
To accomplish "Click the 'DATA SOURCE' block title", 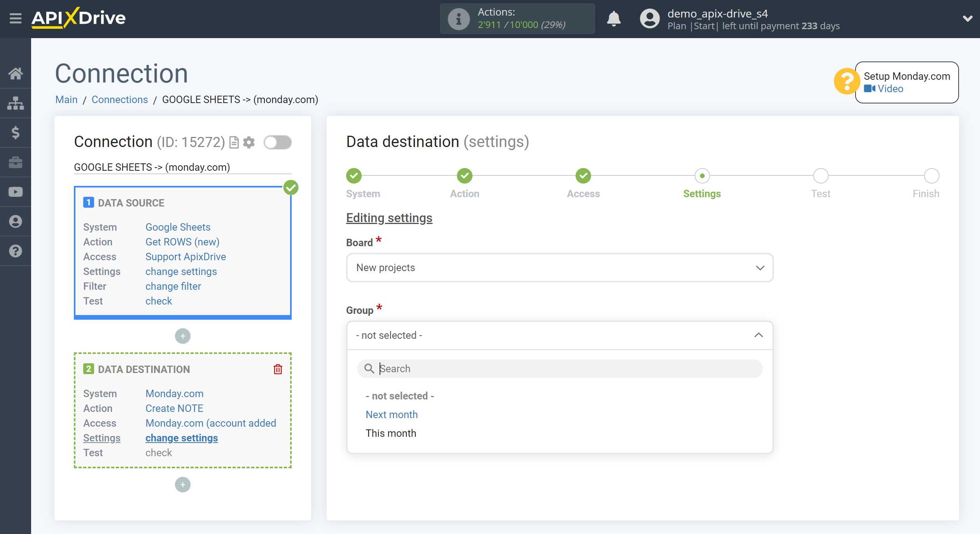I will click(131, 203).
